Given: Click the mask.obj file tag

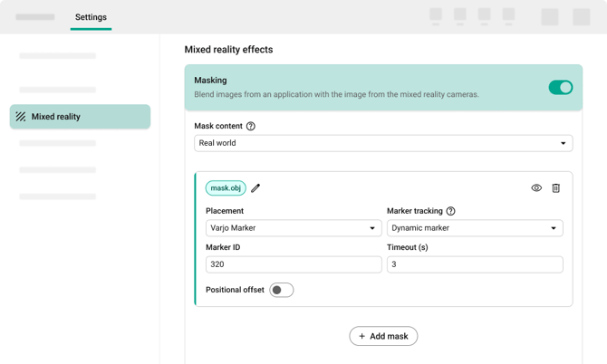Looking at the screenshot, I should [226, 188].
